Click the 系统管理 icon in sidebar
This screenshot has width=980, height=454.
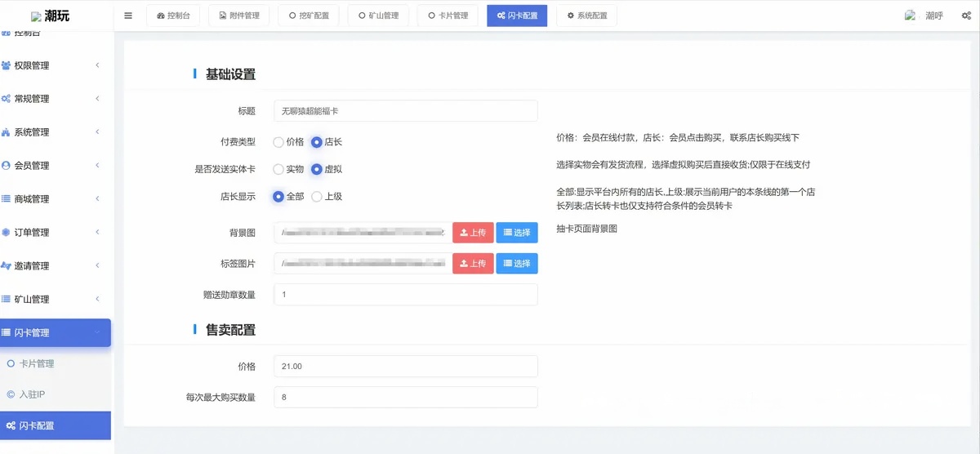click(x=7, y=132)
